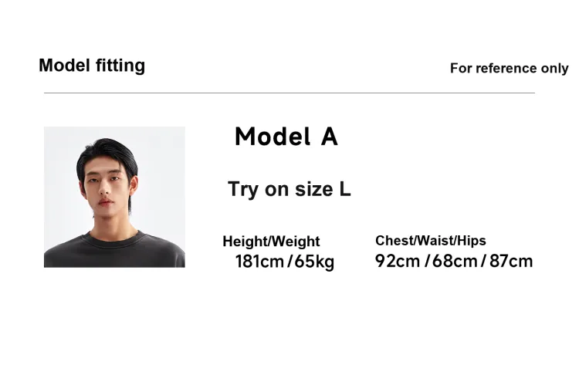Click the word "Waist" in the measurements label
This screenshot has height=392, width=579.
pyautogui.click(x=435, y=241)
